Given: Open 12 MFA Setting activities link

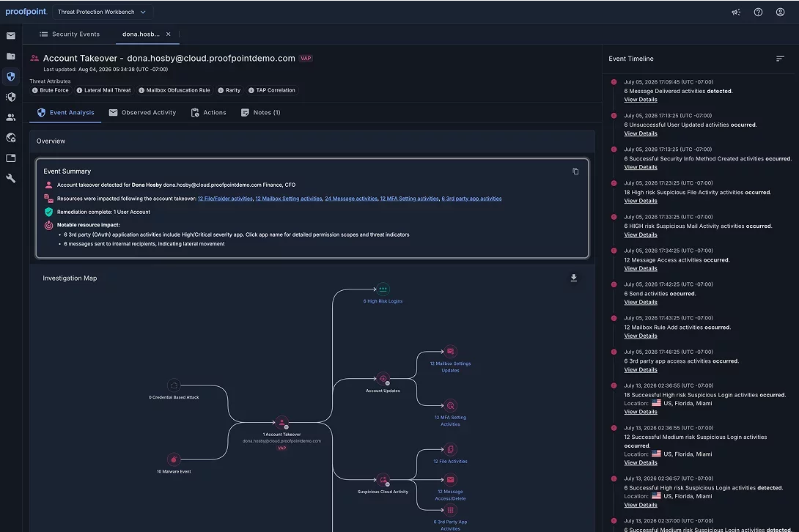Looking at the screenshot, I should pyautogui.click(x=409, y=199).
